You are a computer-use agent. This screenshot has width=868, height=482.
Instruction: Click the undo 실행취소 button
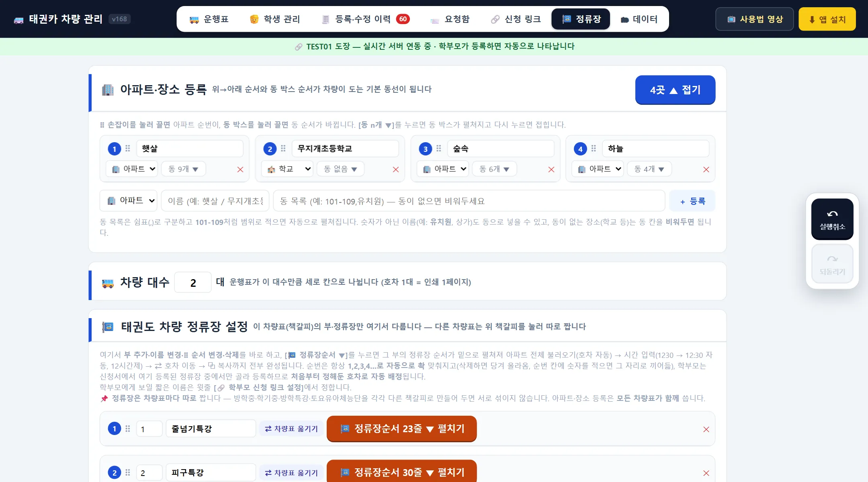click(x=832, y=219)
